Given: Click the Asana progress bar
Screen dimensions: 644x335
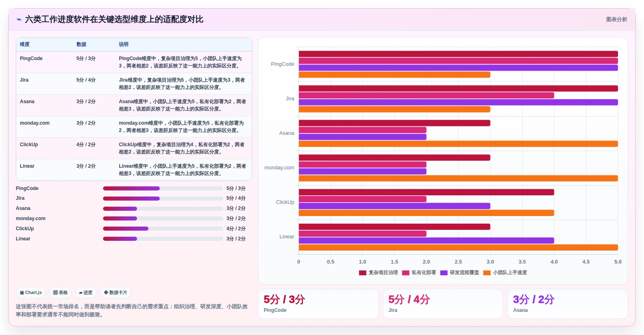Looking at the screenshot, I should (163, 209).
